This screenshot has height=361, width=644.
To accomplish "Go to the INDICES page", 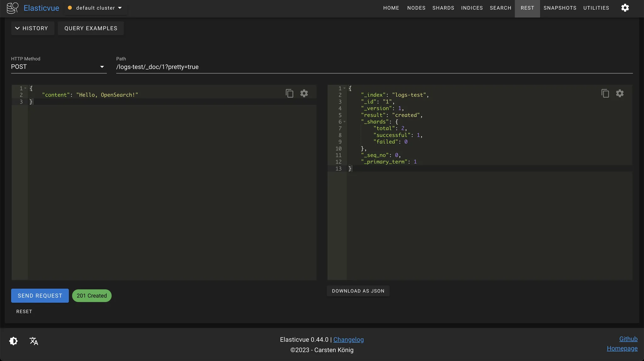I will pos(472,8).
